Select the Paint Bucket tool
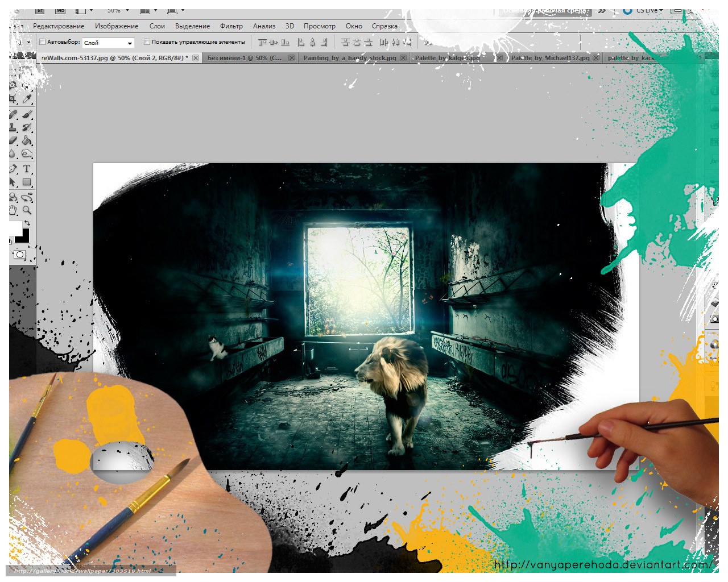728x582 pixels. pos(27,140)
